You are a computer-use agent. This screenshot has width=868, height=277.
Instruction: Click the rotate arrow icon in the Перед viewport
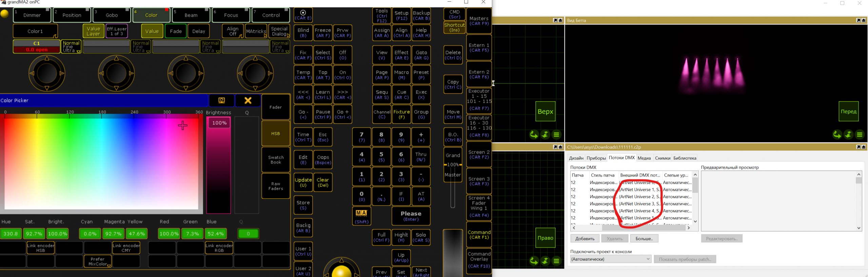837,135
